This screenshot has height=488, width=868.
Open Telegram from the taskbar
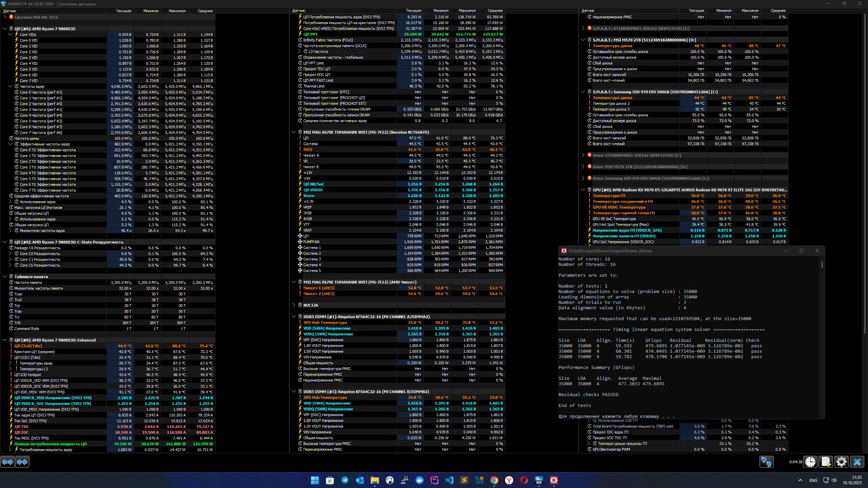(345, 480)
